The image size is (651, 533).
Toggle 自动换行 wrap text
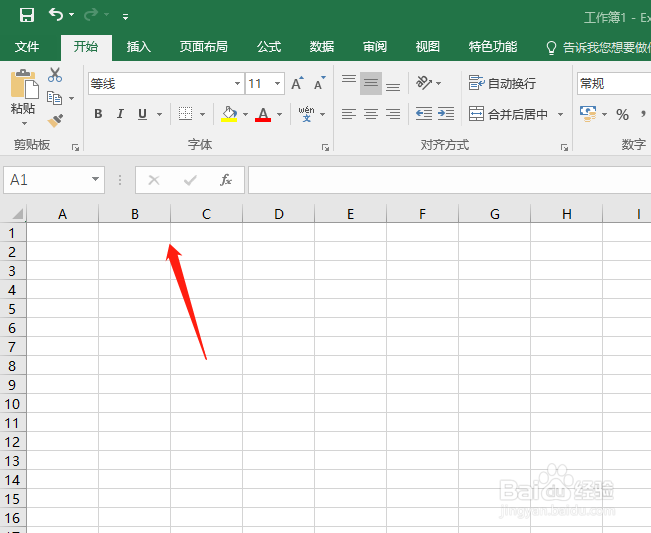502,83
